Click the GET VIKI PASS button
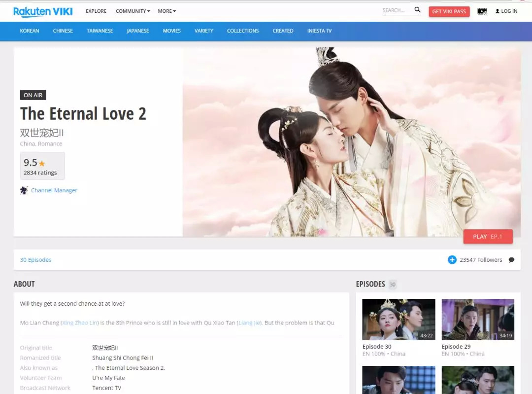The height and width of the screenshot is (394, 532). click(449, 11)
